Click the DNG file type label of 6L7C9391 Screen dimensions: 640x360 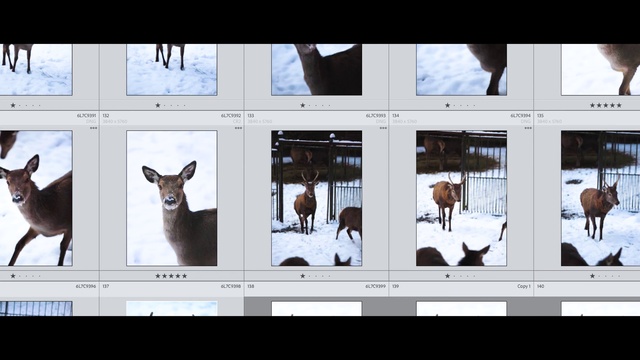pos(91,122)
